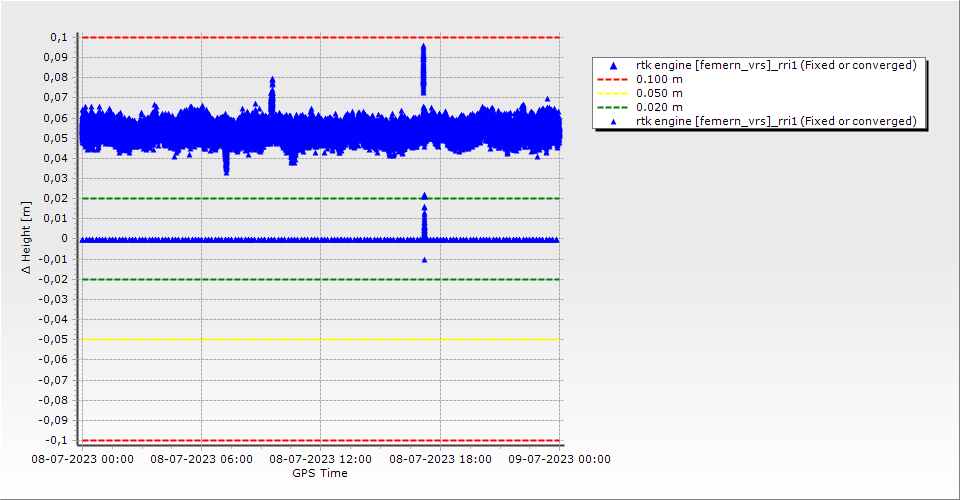
Task: Click the green dashed line sample in the legend
Action: (x=613, y=107)
